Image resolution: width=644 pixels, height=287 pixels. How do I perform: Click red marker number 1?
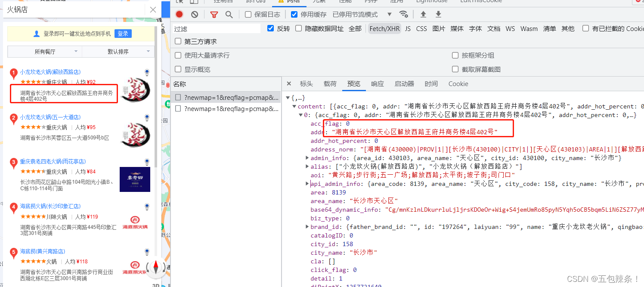point(13,74)
